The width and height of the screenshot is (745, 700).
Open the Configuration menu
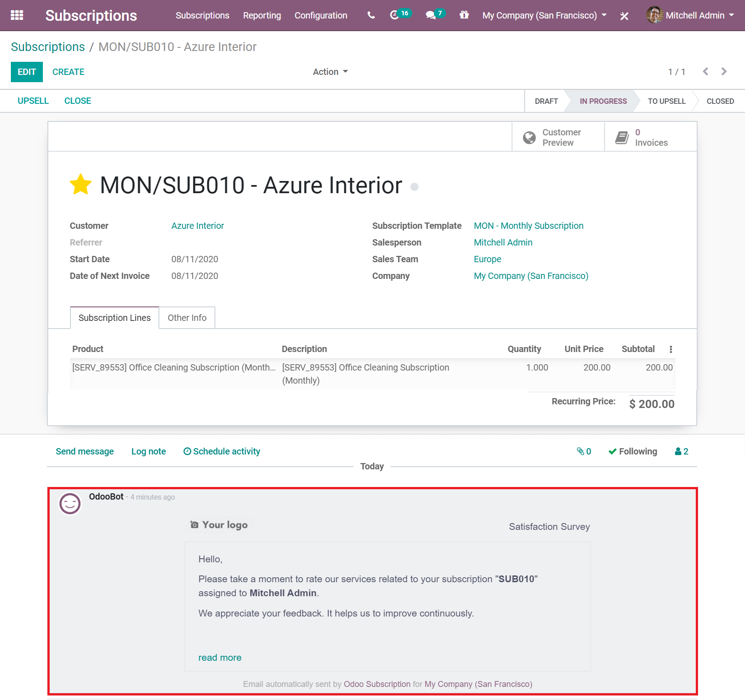click(321, 15)
